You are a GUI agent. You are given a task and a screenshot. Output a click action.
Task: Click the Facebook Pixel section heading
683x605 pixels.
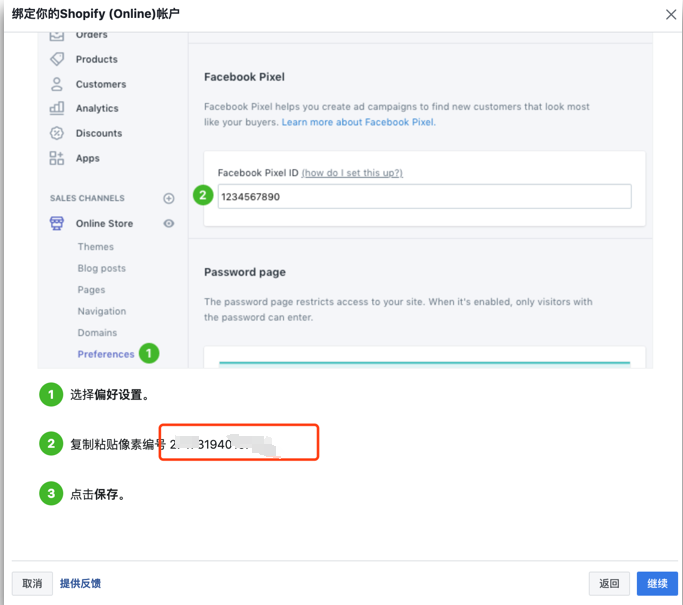[244, 77]
